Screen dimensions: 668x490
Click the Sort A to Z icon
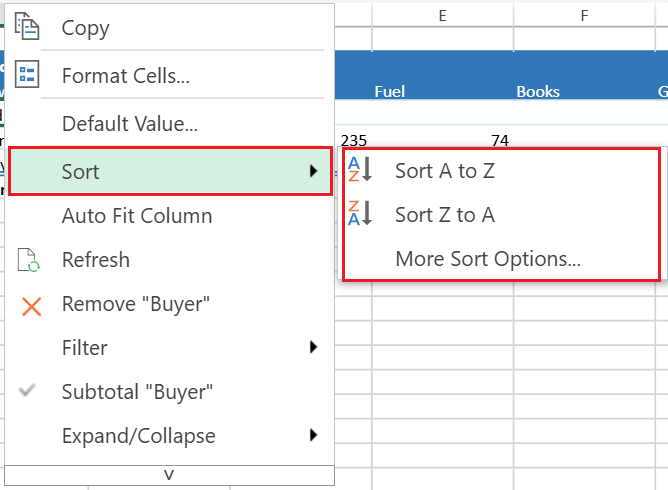[x=360, y=170]
